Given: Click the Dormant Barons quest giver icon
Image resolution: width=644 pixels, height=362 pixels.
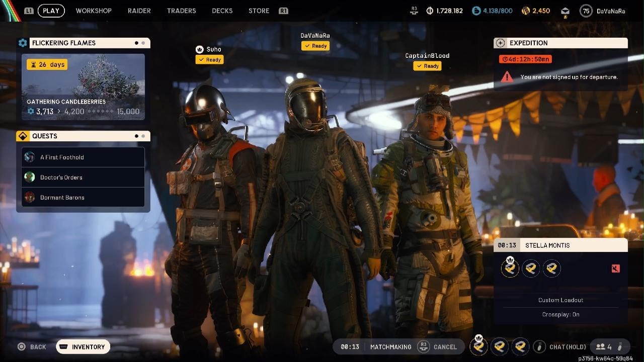Looking at the screenshot, I should pyautogui.click(x=30, y=197).
